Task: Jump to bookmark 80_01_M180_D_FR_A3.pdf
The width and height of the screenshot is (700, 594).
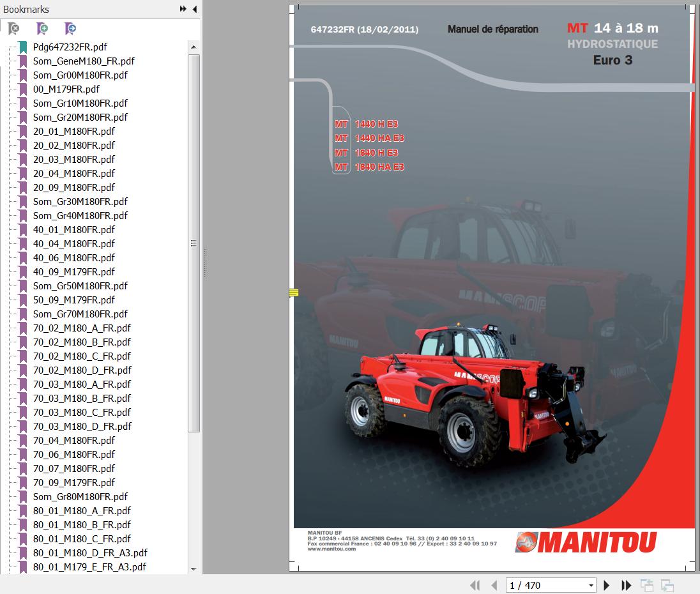Action: click(x=90, y=553)
